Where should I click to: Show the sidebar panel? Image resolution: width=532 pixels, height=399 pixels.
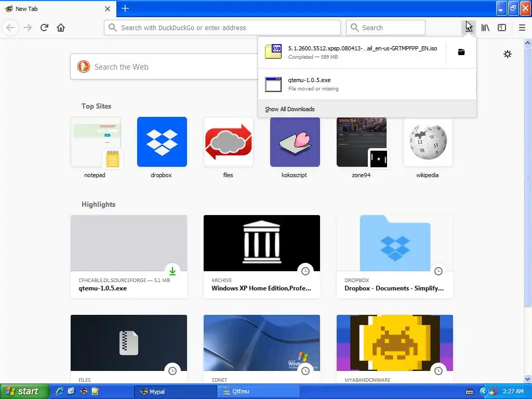pyautogui.click(x=502, y=28)
